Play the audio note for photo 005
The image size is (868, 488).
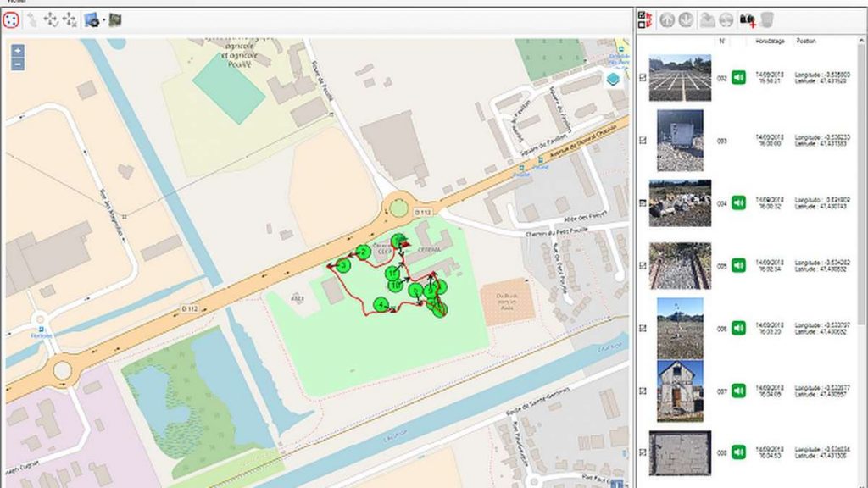tap(738, 265)
